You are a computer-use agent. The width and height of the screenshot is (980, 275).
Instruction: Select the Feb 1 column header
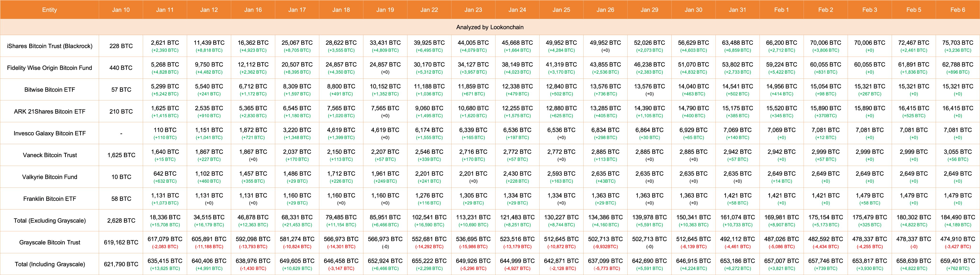point(781,10)
